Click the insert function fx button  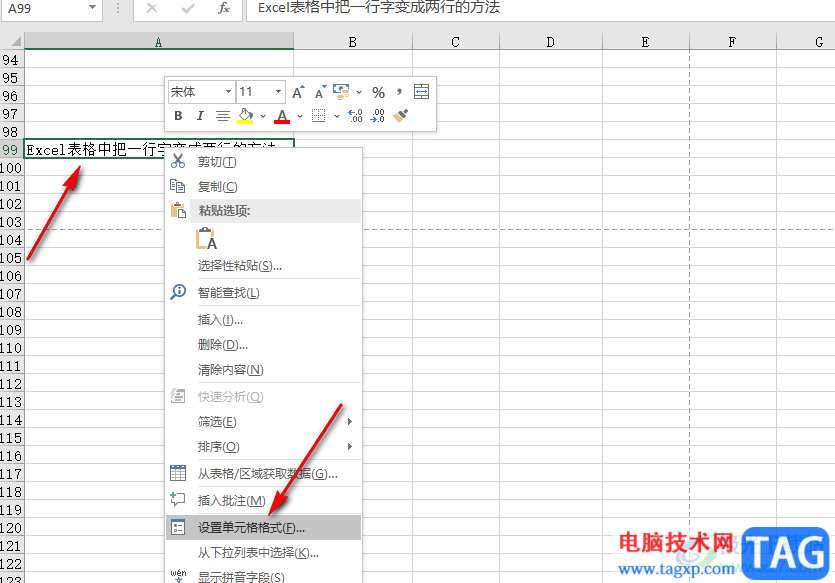click(224, 8)
